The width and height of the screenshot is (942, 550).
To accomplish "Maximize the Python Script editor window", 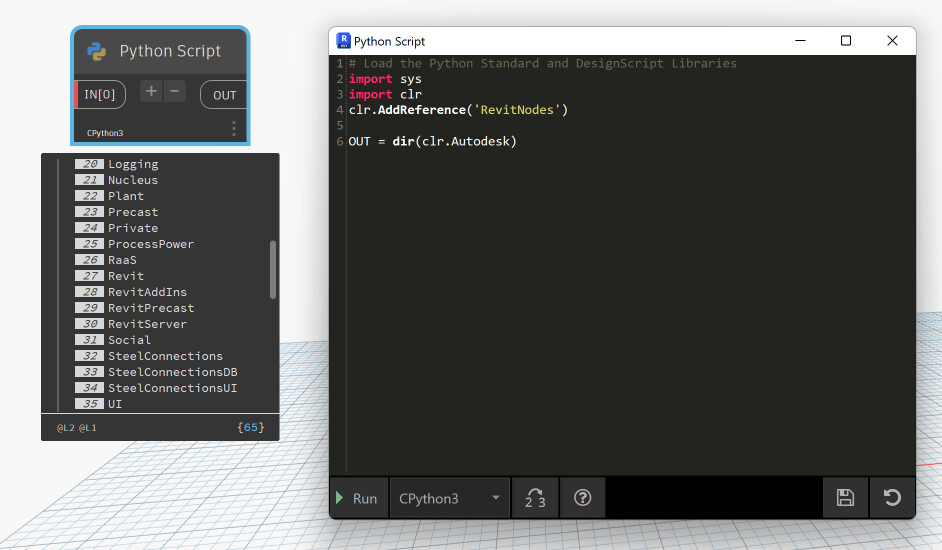I will coord(846,41).
